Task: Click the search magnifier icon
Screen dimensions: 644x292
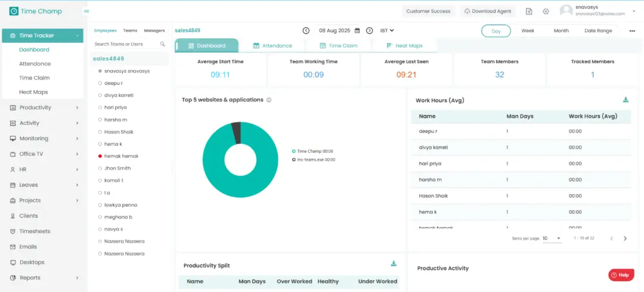Action: click(162, 44)
